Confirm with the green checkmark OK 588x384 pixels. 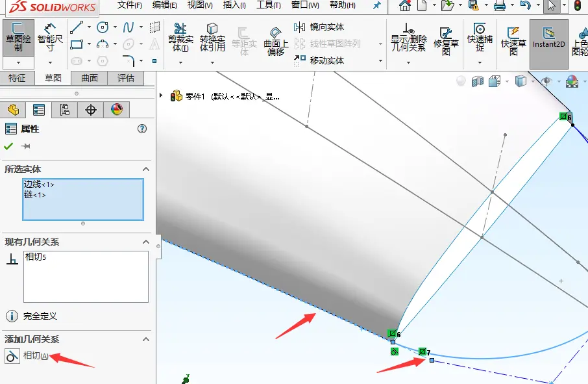coord(8,146)
